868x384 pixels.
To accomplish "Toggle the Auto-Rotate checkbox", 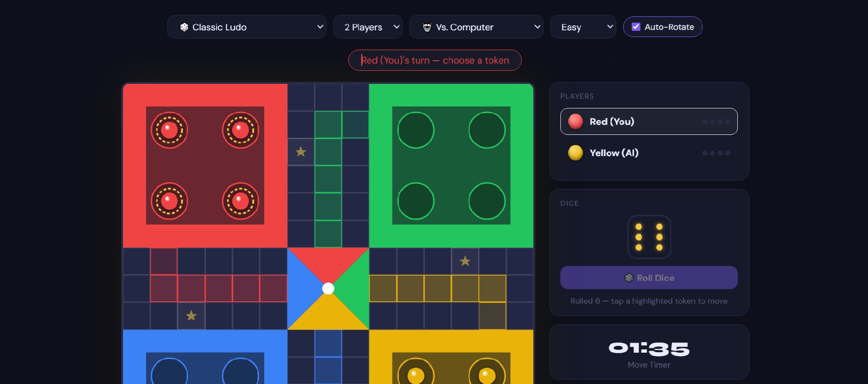I will point(636,27).
